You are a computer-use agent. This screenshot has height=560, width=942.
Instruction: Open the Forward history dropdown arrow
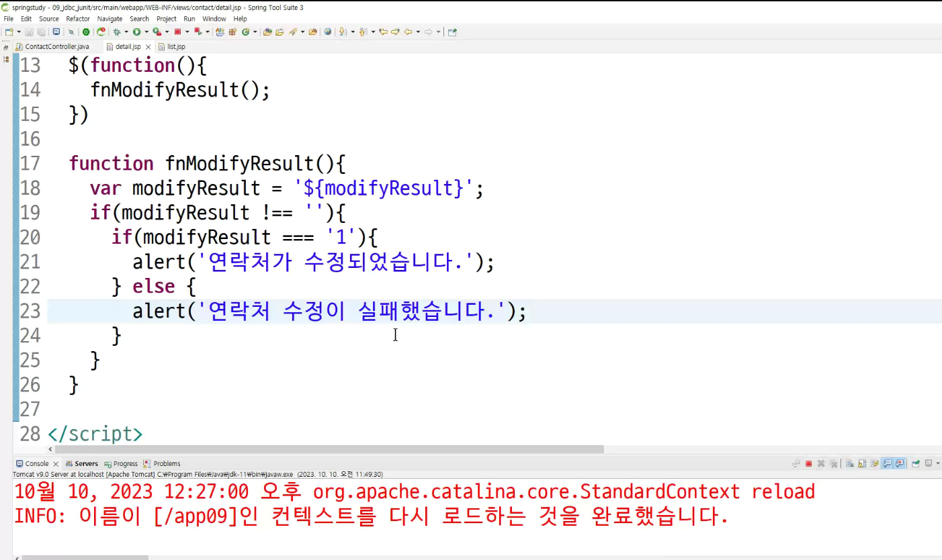coord(438,32)
